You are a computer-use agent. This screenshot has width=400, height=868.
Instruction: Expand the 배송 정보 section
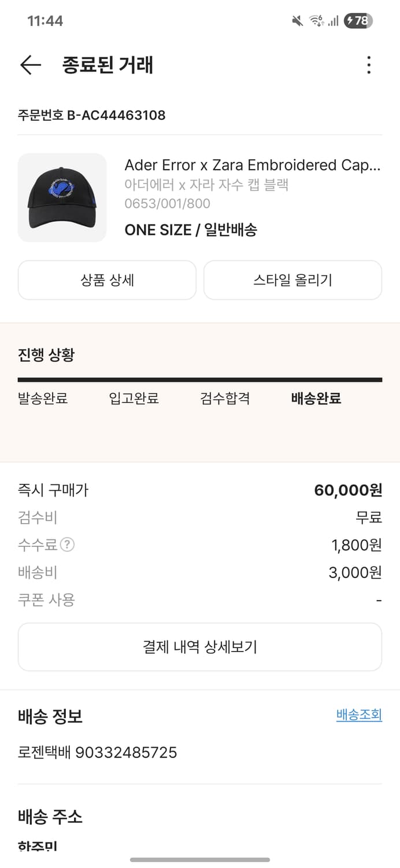tap(50, 717)
